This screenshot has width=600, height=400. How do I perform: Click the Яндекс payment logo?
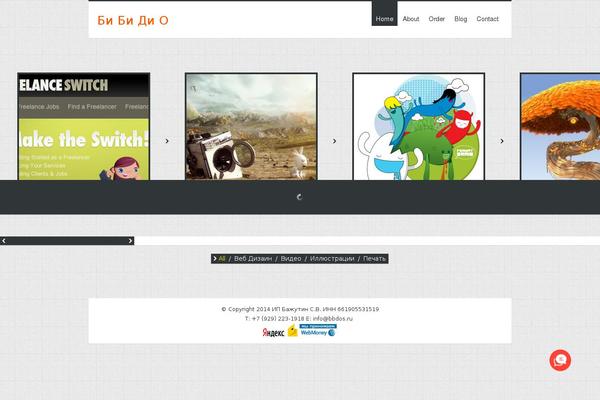273,333
